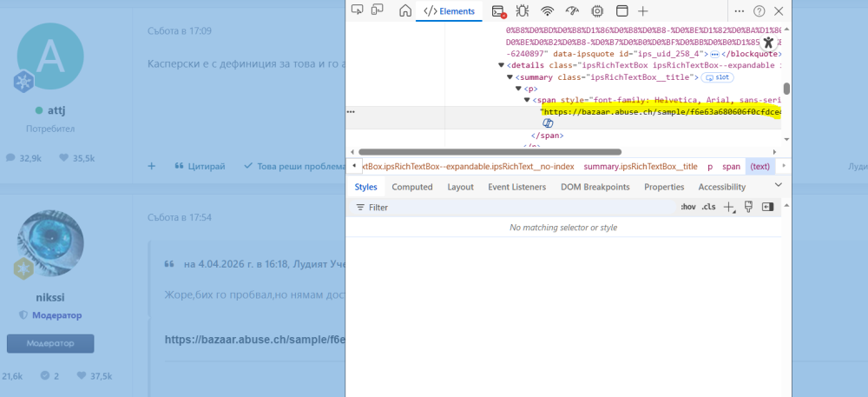
Task: Switch to the DOM Breakpoints tab
Action: click(595, 187)
